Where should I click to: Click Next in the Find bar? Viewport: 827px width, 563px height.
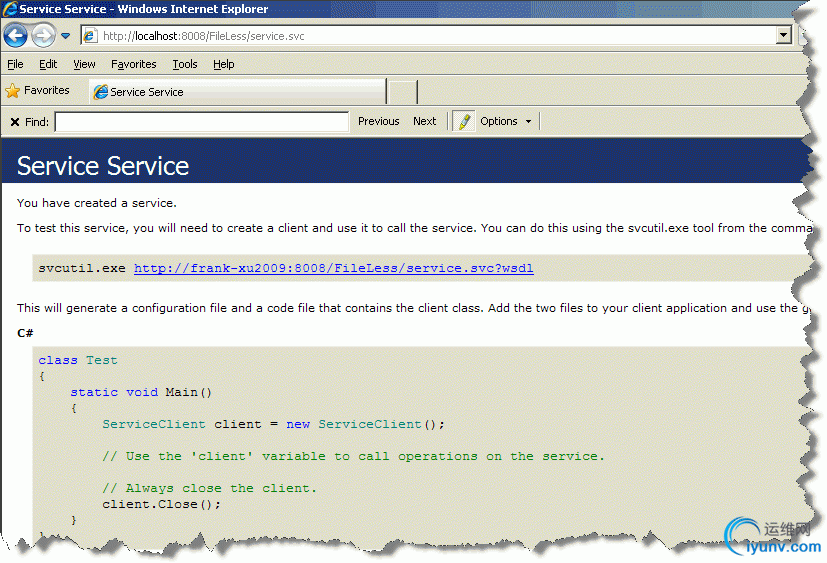click(425, 121)
